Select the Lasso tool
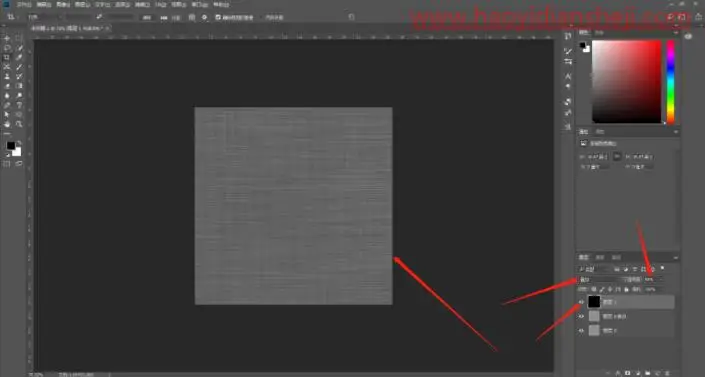The width and height of the screenshot is (705, 377). point(7,48)
